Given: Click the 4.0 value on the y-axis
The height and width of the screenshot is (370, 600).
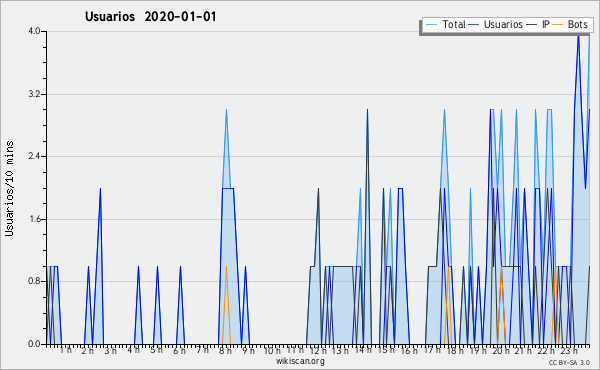Looking at the screenshot, I should click(34, 31).
